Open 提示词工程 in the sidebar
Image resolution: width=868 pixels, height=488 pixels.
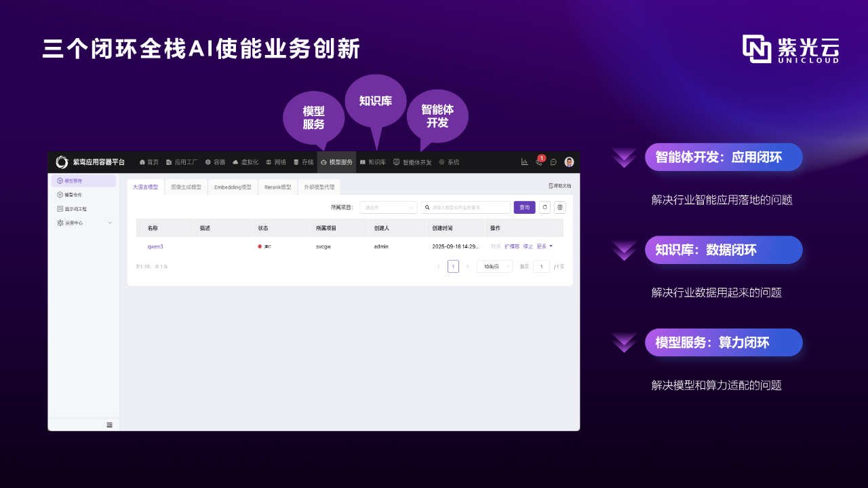(75, 208)
